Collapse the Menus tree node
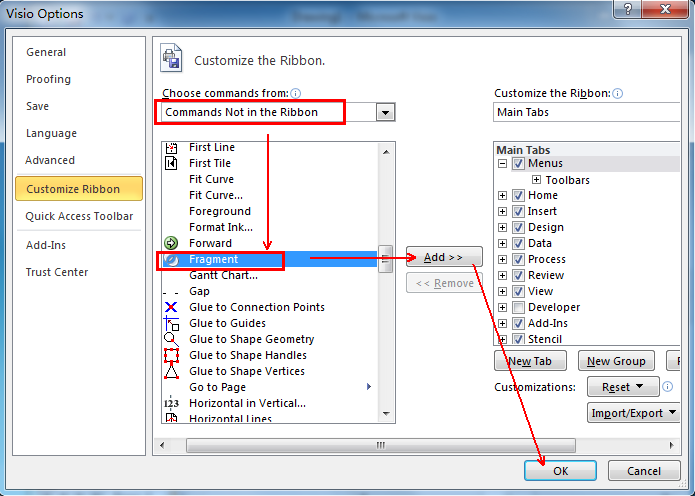The width and height of the screenshot is (695, 496). click(x=502, y=164)
